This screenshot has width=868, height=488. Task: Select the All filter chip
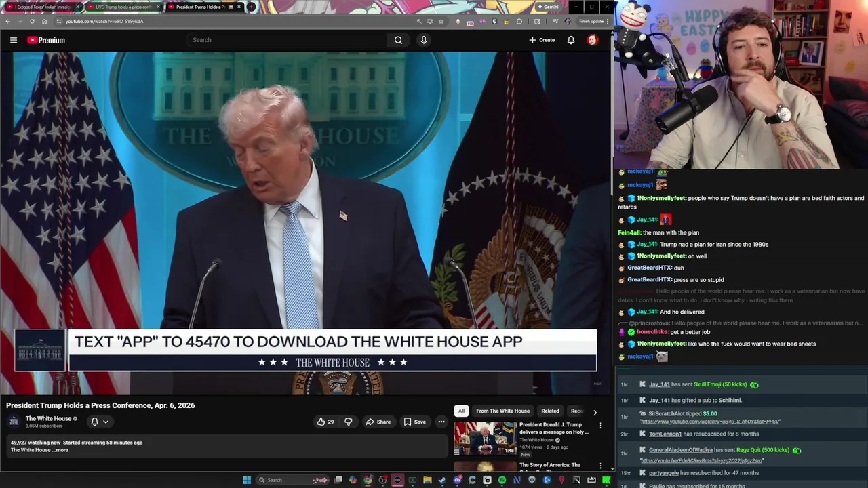[461, 411]
